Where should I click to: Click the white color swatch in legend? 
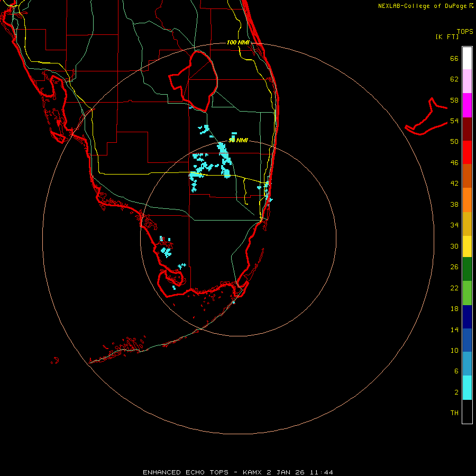tap(467, 58)
